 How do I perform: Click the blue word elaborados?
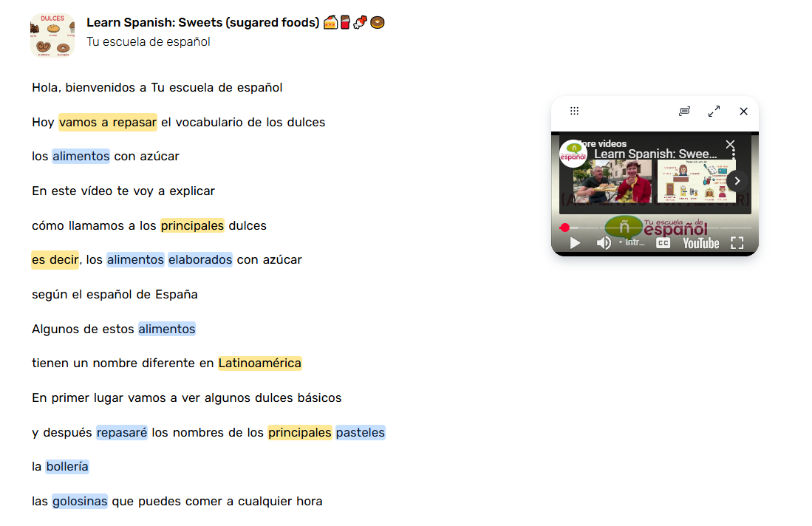200,259
